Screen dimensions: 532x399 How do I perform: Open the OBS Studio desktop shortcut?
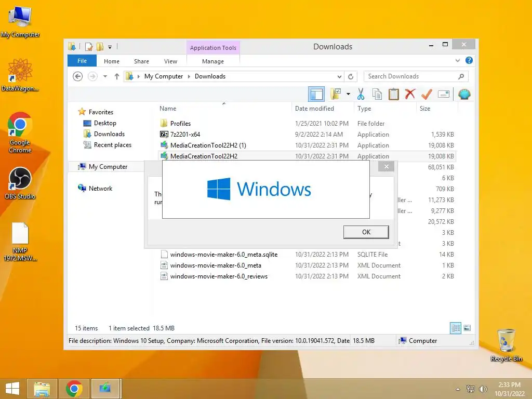pos(20,183)
